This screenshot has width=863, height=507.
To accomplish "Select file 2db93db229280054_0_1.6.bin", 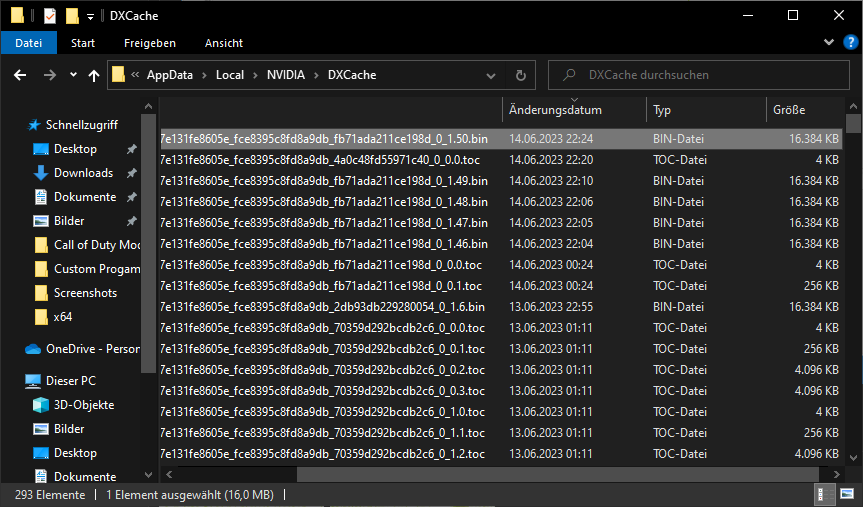I will [x=501, y=307].
